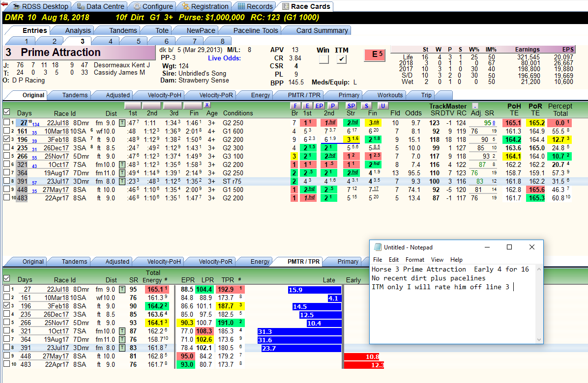Open the Records tab
This screenshot has width=588, height=383.
(x=255, y=6)
